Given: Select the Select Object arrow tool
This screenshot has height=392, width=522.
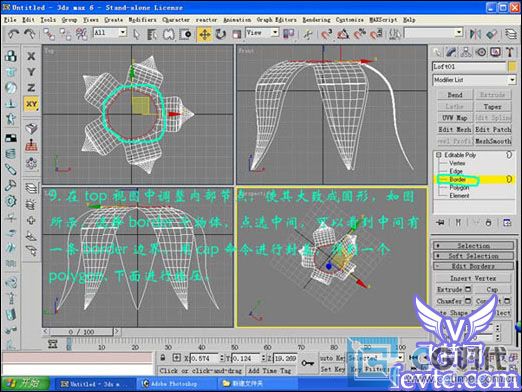Looking at the screenshot, I should point(136,34).
